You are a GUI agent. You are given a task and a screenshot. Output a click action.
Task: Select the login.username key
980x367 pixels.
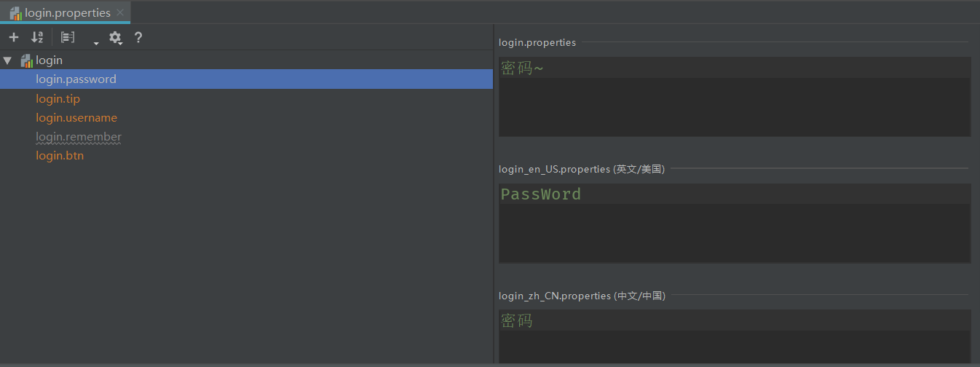click(76, 118)
